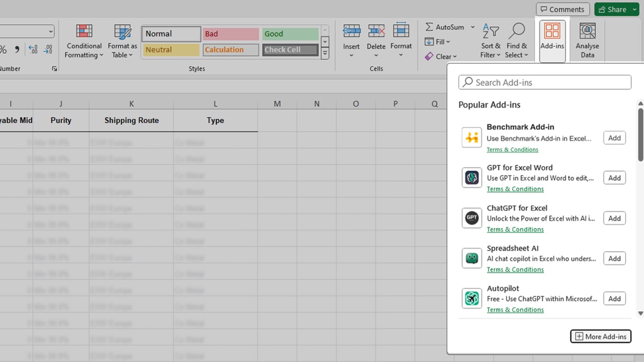This screenshot has width=644, height=362.
Task: Apply the Check Cell style
Action: (x=290, y=50)
